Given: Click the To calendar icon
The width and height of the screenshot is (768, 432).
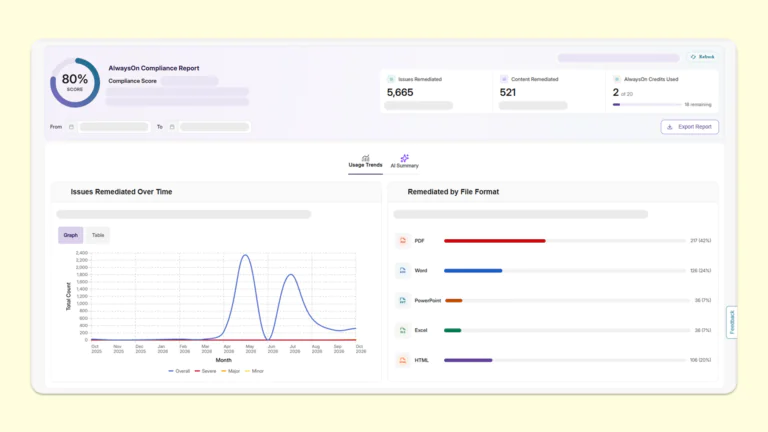Looking at the screenshot, I should (172, 127).
